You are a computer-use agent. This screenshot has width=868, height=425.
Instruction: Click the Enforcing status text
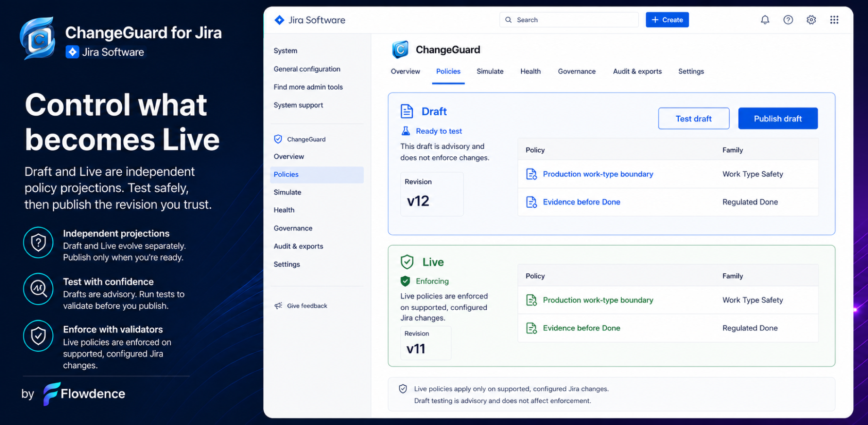pyautogui.click(x=432, y=281)
